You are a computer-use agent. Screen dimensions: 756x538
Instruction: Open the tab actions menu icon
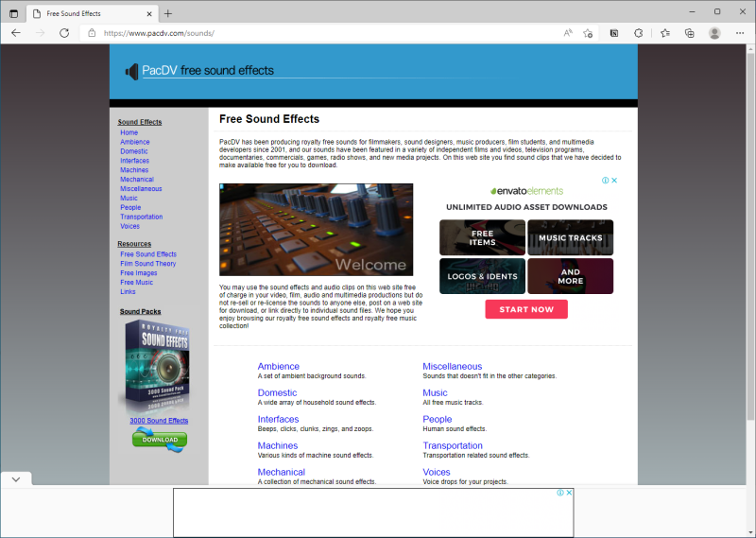[x=13, y=13]
